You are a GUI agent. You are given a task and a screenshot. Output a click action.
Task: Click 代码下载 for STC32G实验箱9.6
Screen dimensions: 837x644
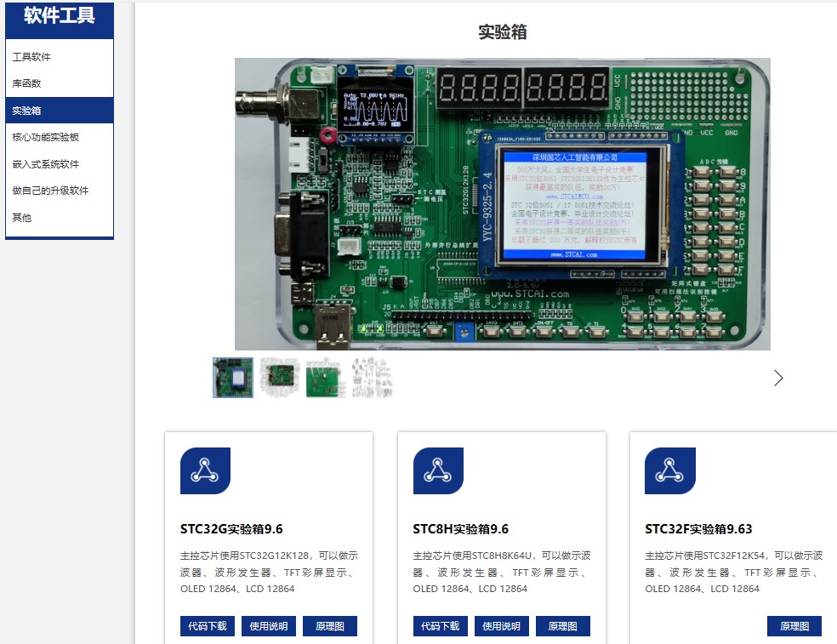tap(208, 626)
